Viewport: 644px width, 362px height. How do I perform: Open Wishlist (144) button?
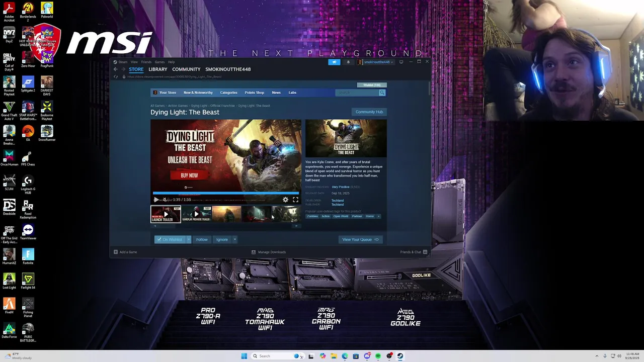[372, 85]
